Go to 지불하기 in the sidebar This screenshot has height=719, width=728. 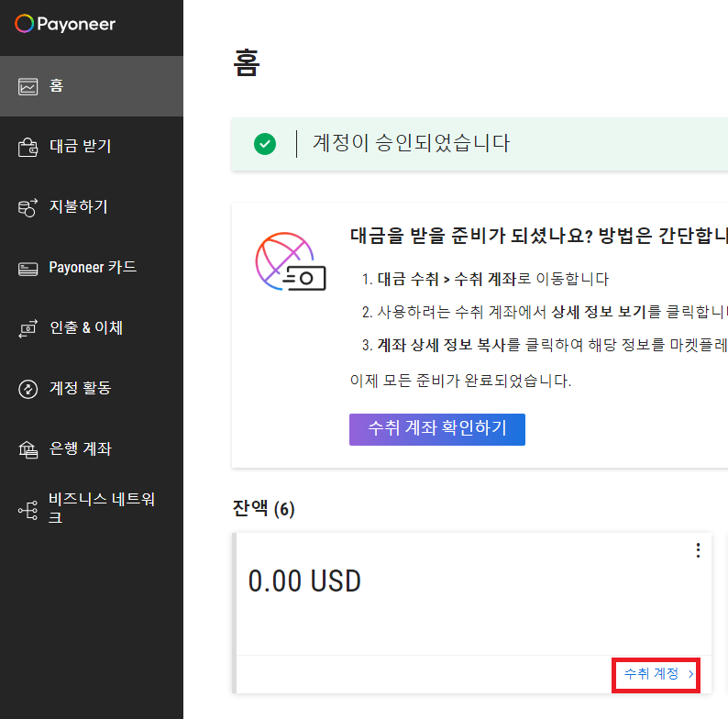coord(92,207)
